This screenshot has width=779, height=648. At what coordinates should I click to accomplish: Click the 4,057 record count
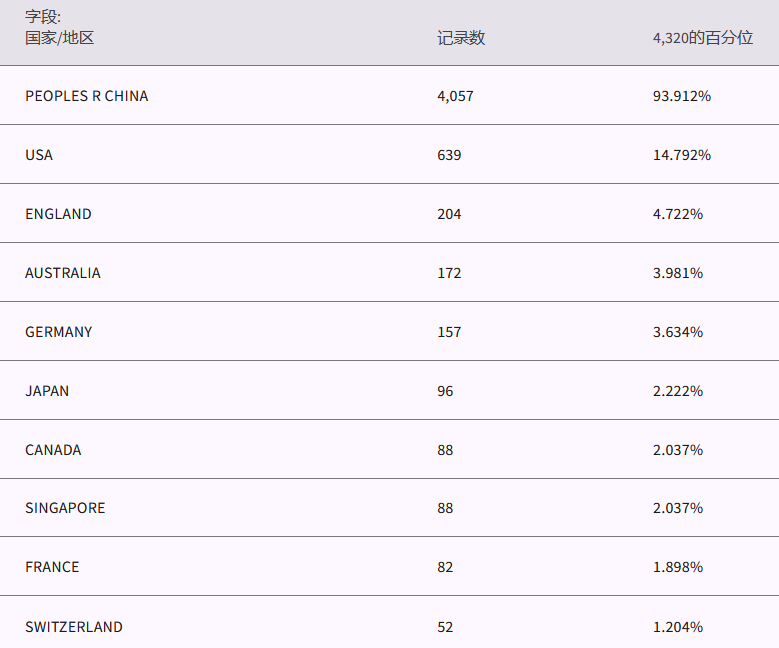pos(455,96)
